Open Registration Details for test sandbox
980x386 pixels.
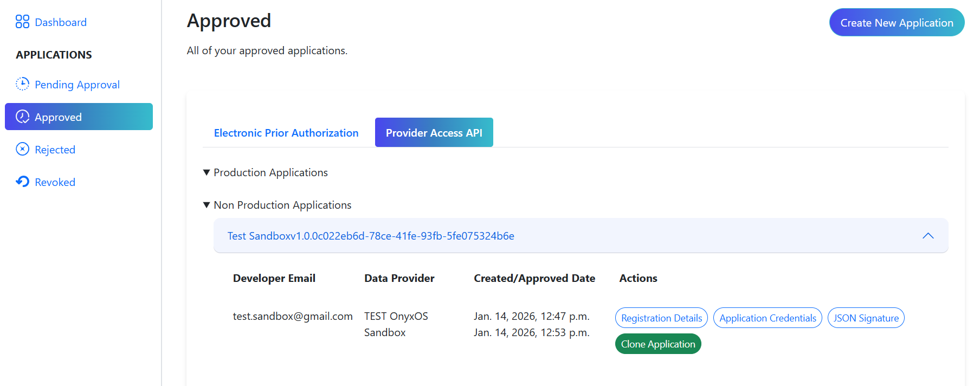pos(661,318)
